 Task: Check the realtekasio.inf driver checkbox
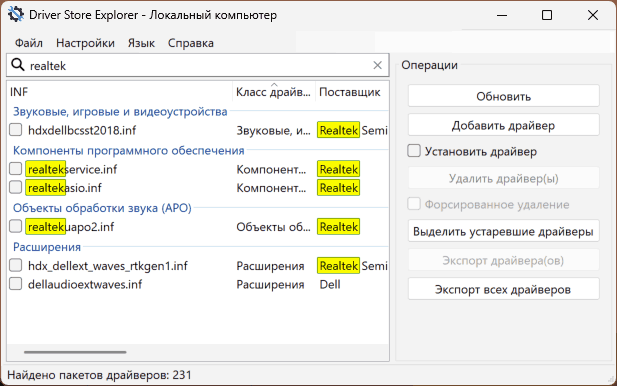16,187
